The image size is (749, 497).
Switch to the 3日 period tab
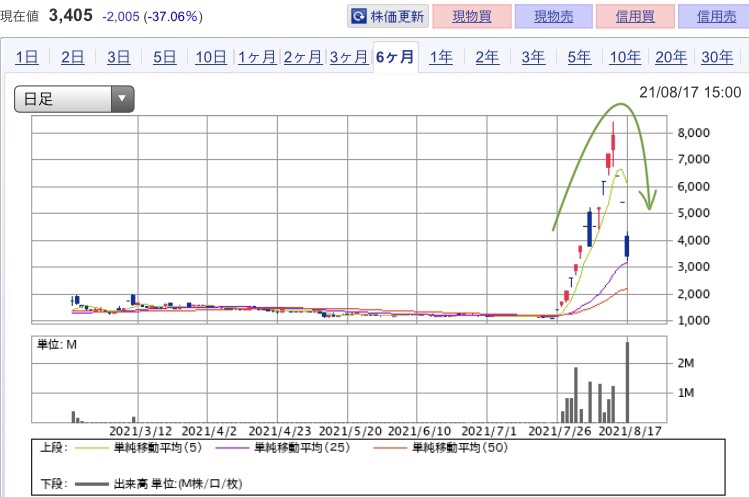click(x=118, y=57)
